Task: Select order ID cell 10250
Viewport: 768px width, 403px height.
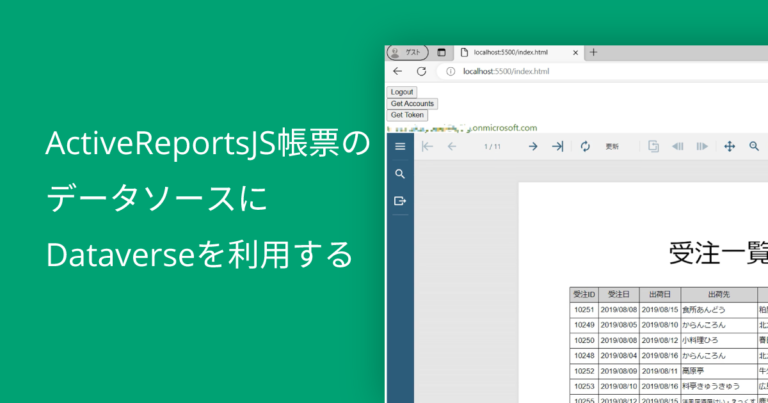Action: (584, 340)
